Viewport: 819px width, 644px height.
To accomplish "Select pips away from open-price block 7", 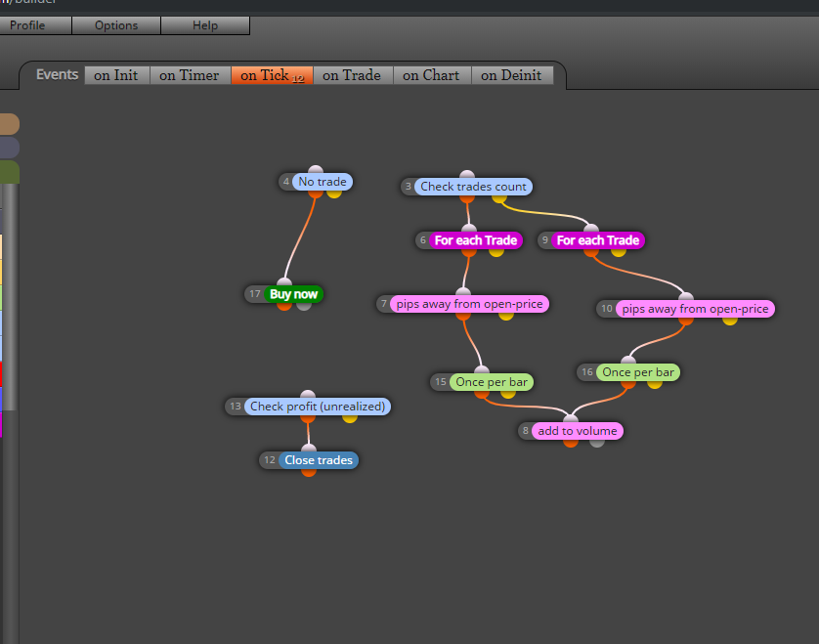I will click(469, 304).
